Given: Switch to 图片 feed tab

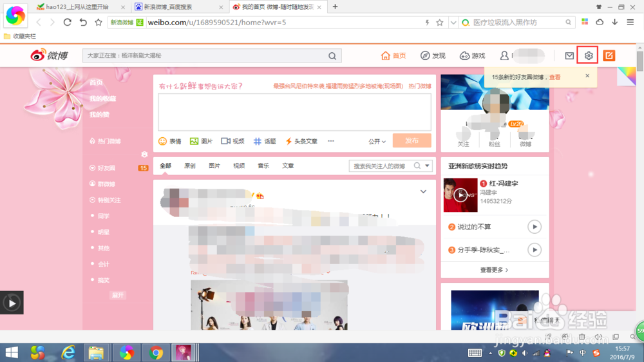Looking at the screenshot, I should point(214,166).
